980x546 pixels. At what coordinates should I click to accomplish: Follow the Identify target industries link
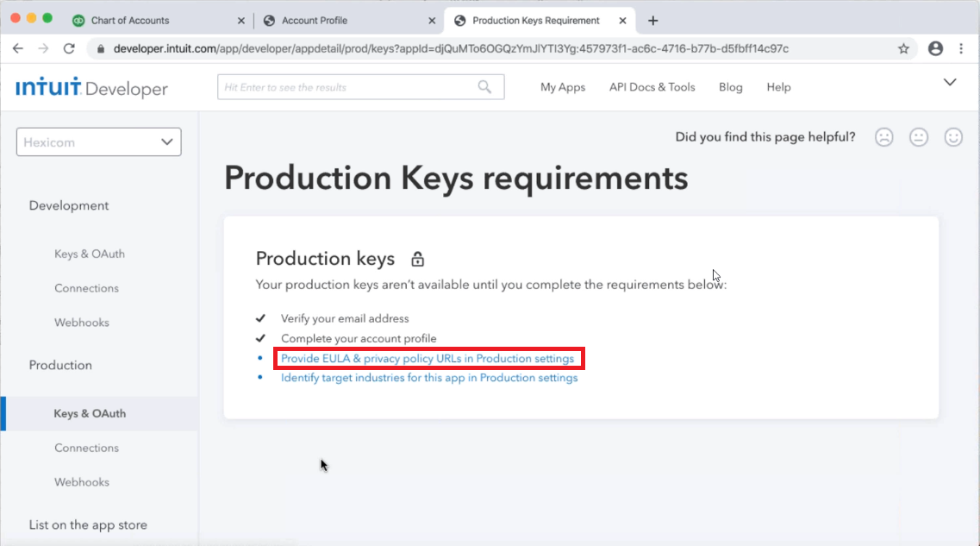click(x=428, y=378)
